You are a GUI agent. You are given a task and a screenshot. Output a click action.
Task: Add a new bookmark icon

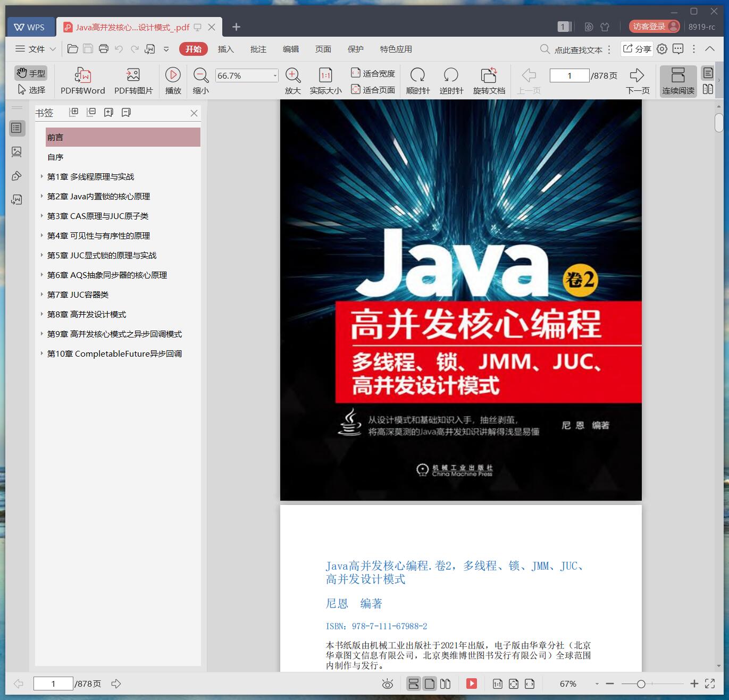[109, 112]
